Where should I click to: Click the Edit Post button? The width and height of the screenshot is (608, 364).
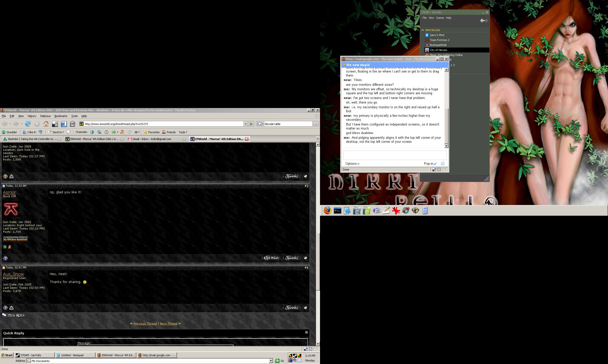(x=271, y=258)
